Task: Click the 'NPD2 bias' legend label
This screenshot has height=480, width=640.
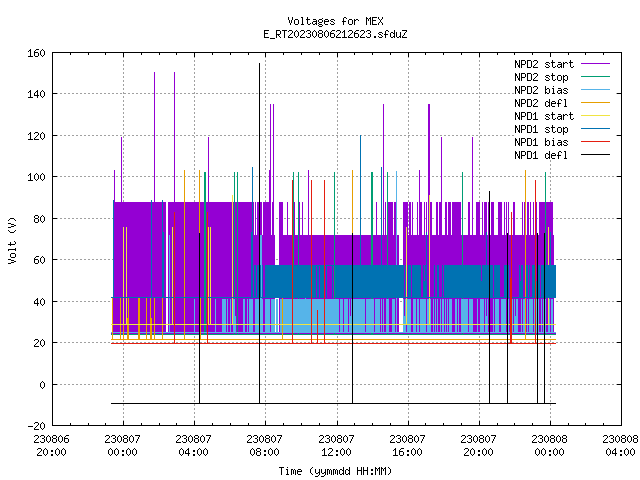Action: (541, 90)
